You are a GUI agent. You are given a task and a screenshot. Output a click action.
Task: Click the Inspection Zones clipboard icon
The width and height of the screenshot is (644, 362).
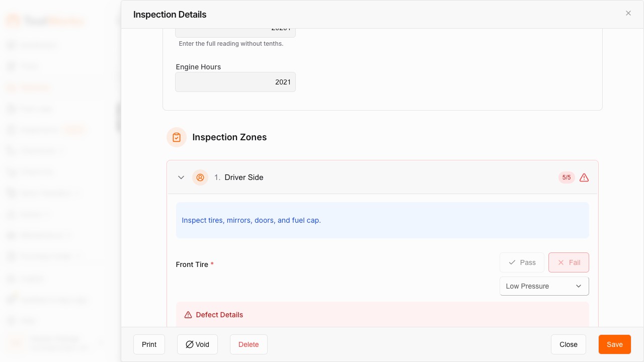coord(176,137)
